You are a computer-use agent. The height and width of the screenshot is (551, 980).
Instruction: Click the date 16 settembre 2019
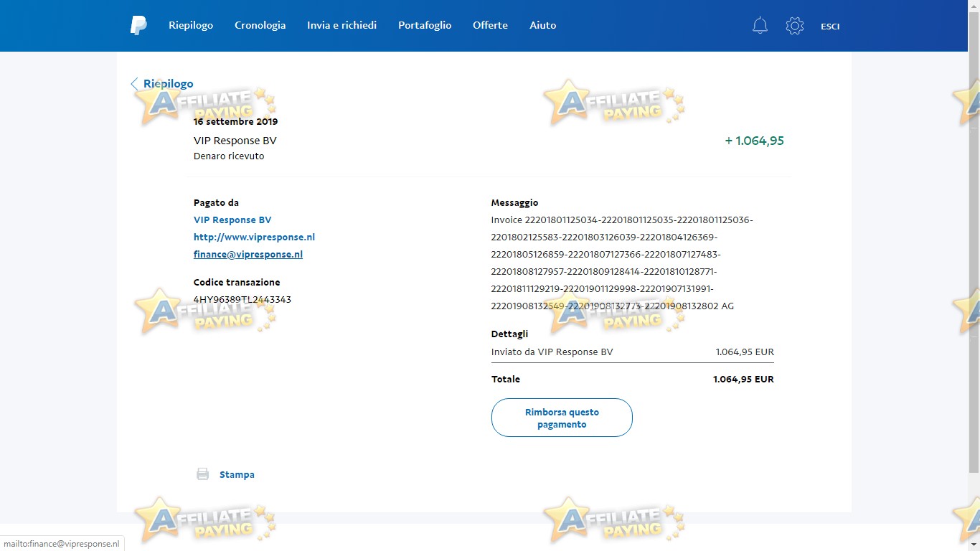235,122
